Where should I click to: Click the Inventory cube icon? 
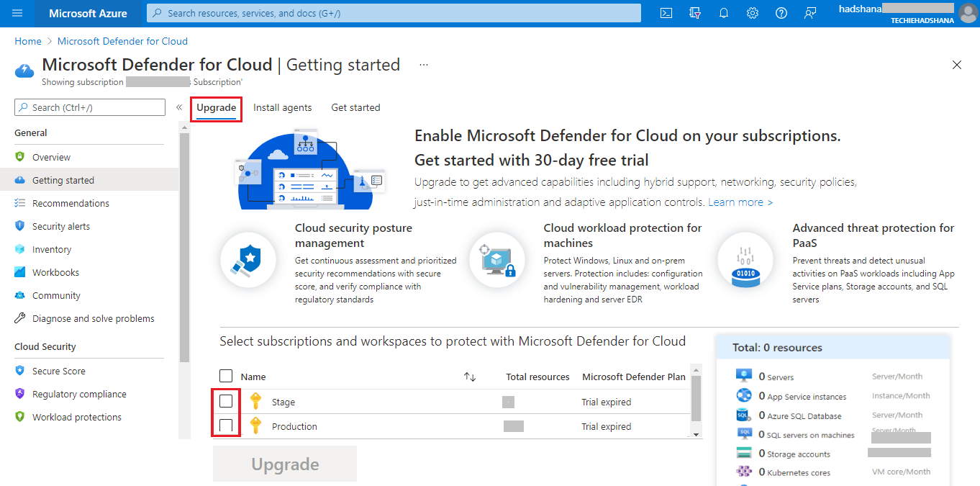point(19,249)
